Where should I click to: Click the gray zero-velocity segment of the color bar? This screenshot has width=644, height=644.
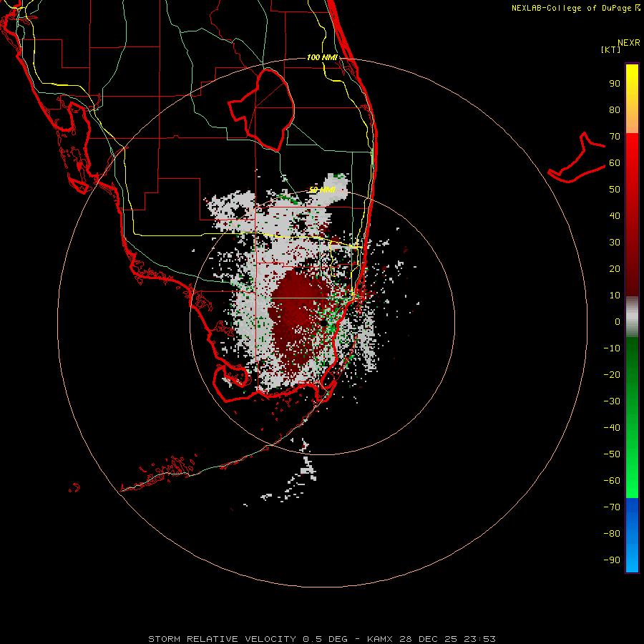[632, 317]
